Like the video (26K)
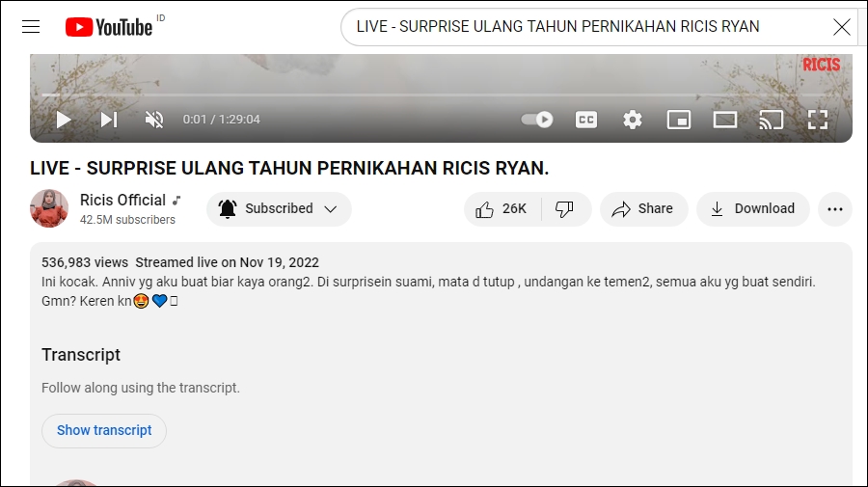 (502, 208)
